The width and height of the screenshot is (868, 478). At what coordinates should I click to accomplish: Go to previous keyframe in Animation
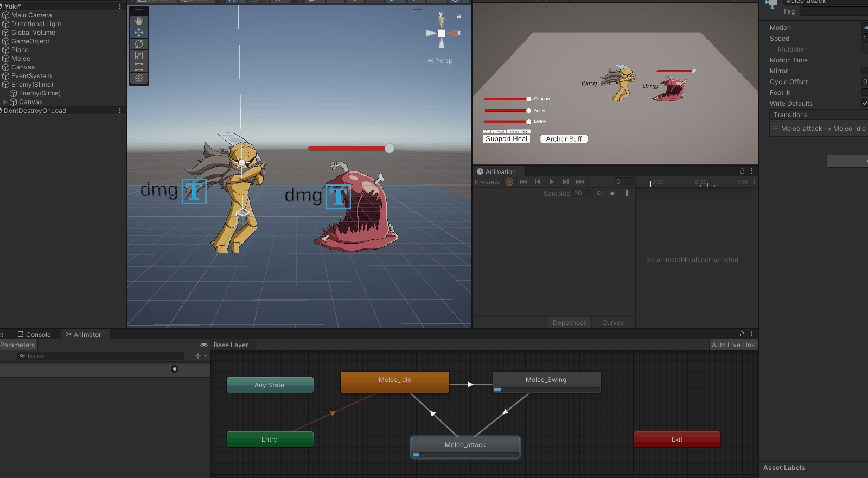538,182
